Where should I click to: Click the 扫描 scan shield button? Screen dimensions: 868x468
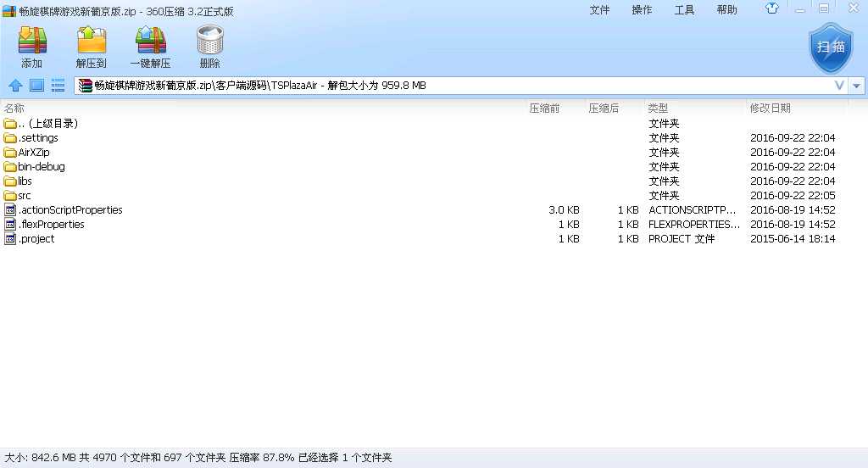(831, 47)
